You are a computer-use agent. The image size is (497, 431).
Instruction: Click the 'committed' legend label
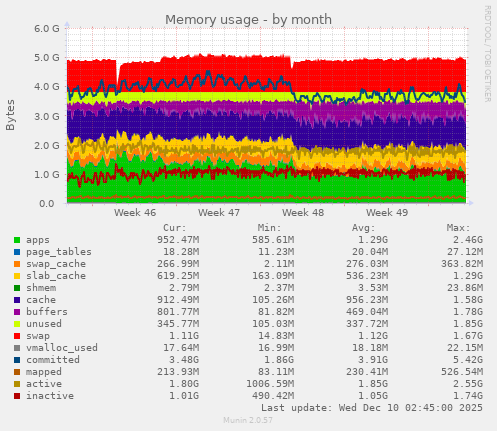(53, 360)
